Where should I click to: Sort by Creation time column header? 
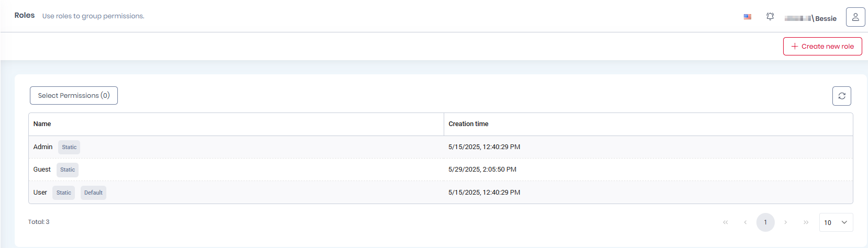468,124
